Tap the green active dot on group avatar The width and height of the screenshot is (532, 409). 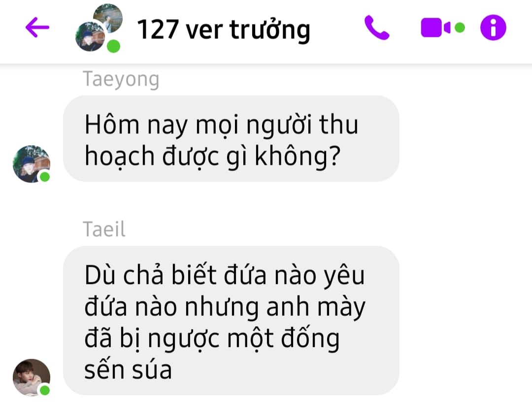tap(113, 46)
